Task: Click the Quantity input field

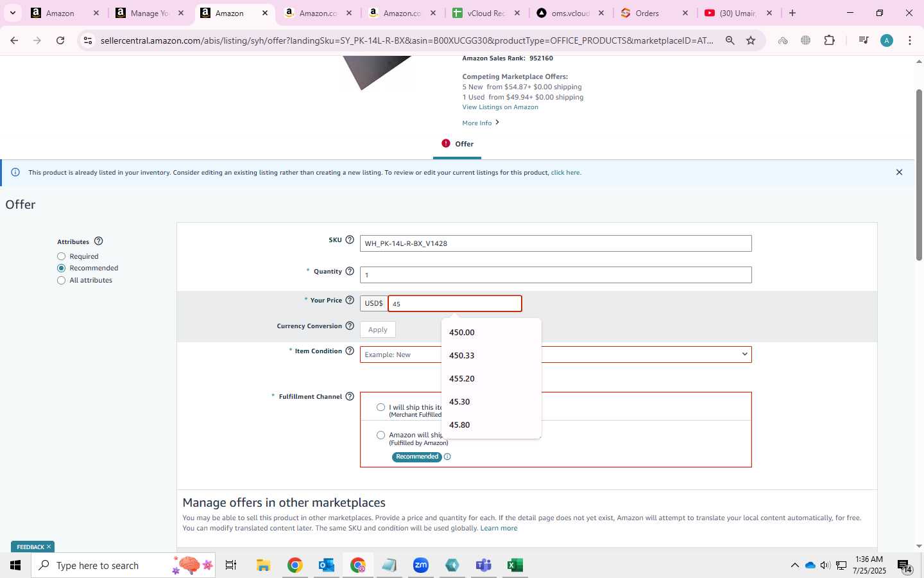Action: click(x=556, y=275)
